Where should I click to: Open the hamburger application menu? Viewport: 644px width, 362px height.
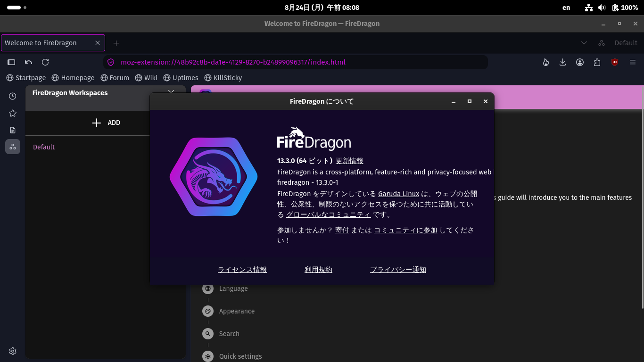633,62
